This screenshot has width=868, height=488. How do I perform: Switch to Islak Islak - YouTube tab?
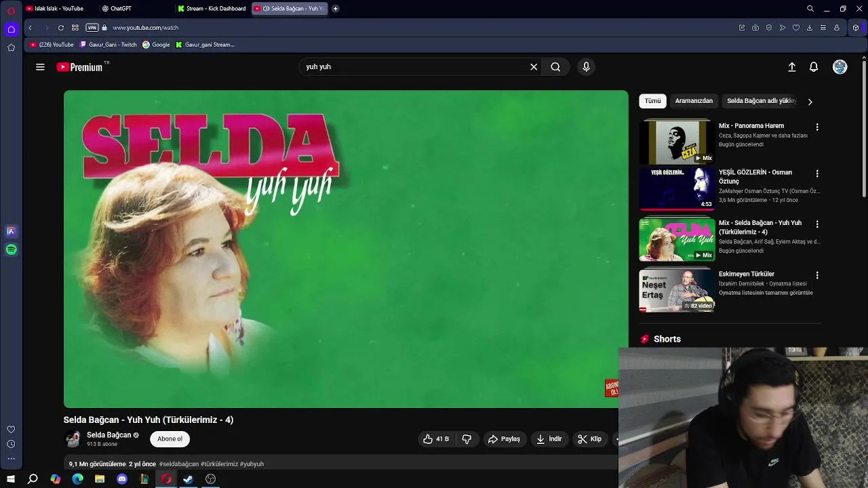point(59,9)
